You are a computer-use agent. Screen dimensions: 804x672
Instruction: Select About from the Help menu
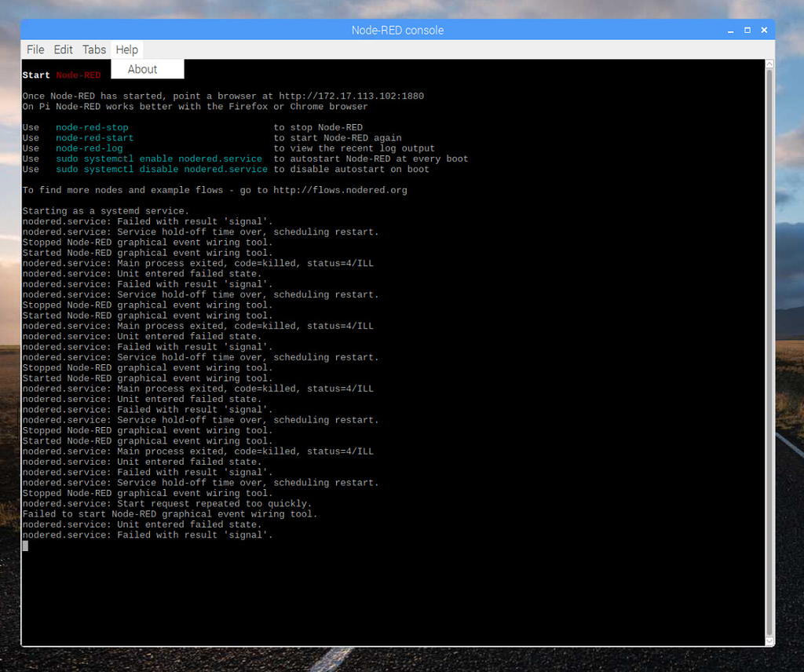pos(142,69)
